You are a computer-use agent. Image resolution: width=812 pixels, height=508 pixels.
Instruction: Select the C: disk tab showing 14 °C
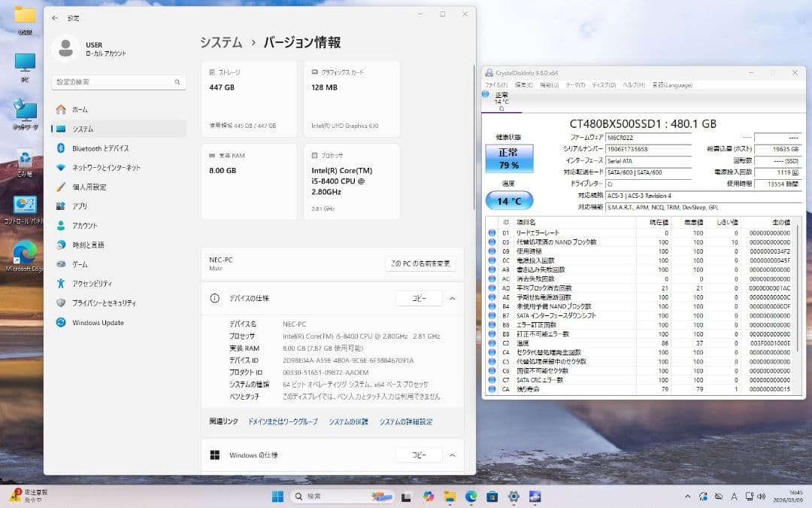(501, 101)
